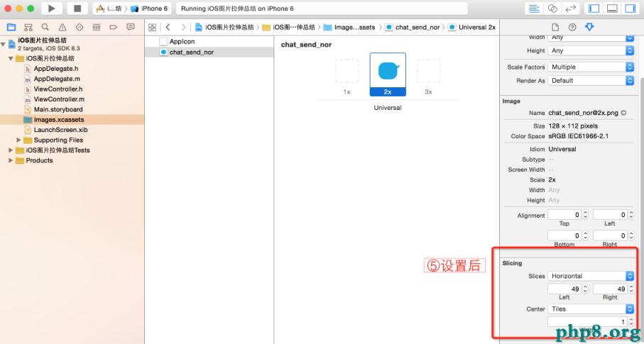Expand the Supporting Files group
644x344 pixels.
18,140
